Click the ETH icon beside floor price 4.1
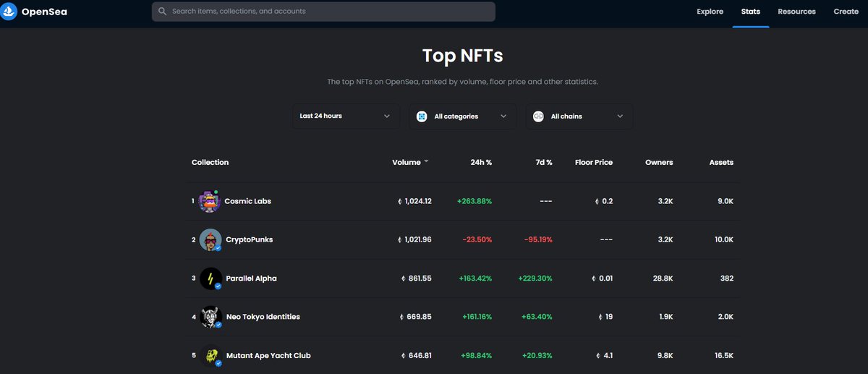 pyautogui.click(x=597, y=355)
